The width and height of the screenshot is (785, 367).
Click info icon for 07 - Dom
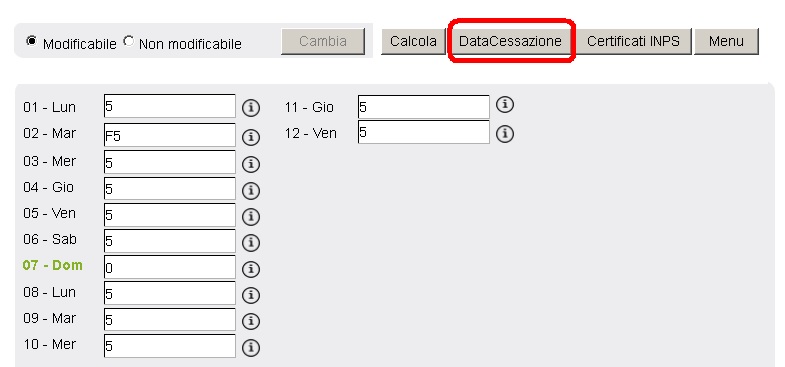click(251, 269)
